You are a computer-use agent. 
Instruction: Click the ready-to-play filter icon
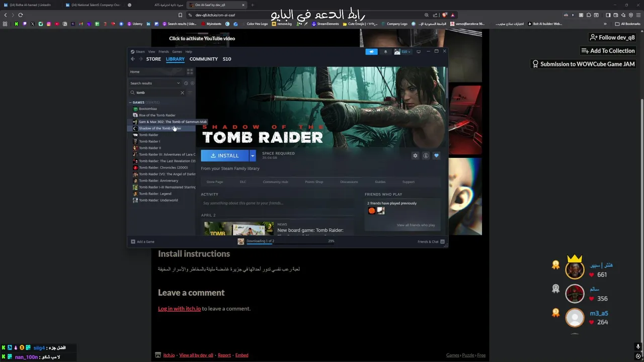[x=192, y=83]
